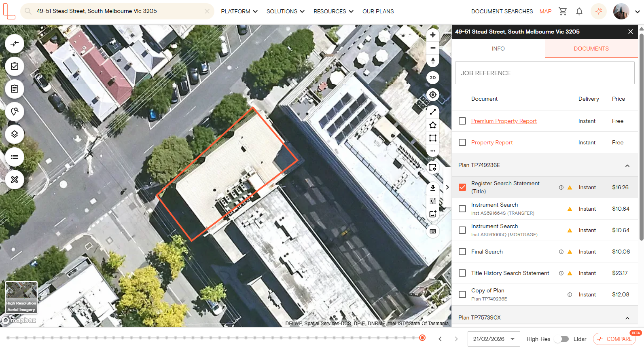Select the rectangle draw tool
This screenshot has height=347, width=644.
coord(433,138)
